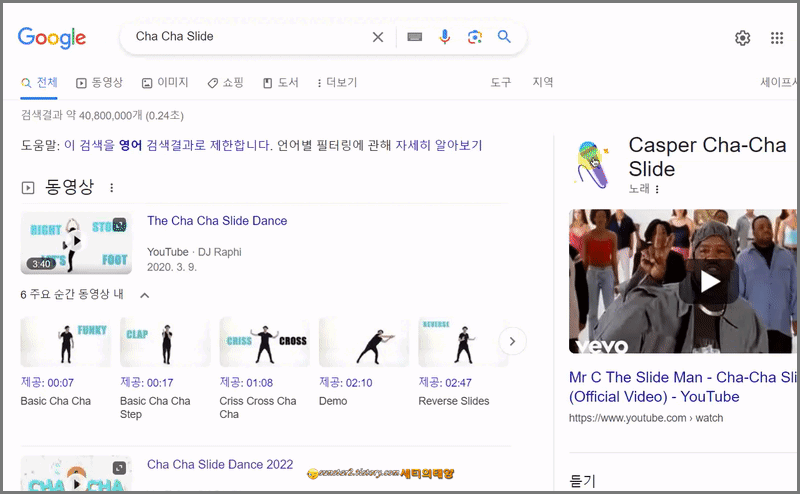This screenshot has height=494, width=800.
Task: Play the vevo video in knowledge panel
Action: coord(708,281)
